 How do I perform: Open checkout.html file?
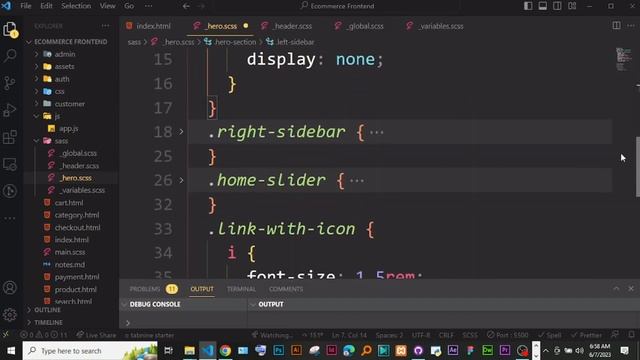77,227
